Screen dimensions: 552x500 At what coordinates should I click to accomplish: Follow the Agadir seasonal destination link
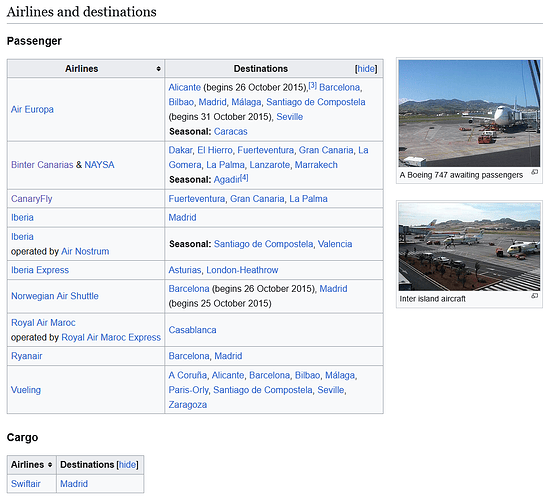[227, 180]
